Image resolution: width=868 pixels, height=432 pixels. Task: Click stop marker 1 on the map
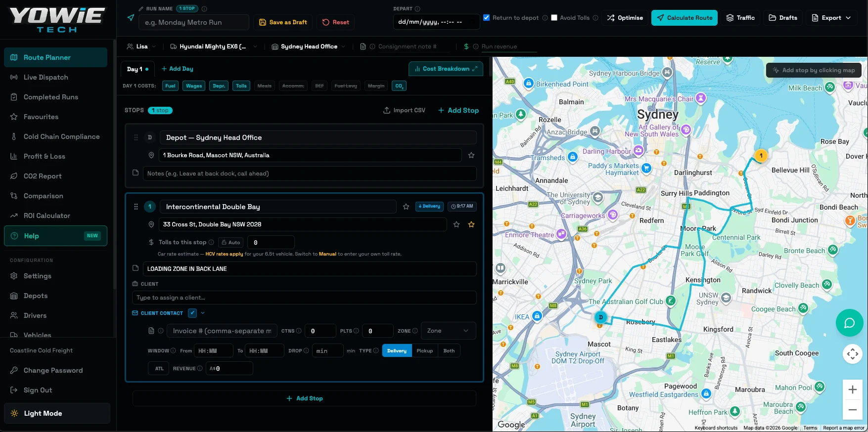[x=761, y=156]
